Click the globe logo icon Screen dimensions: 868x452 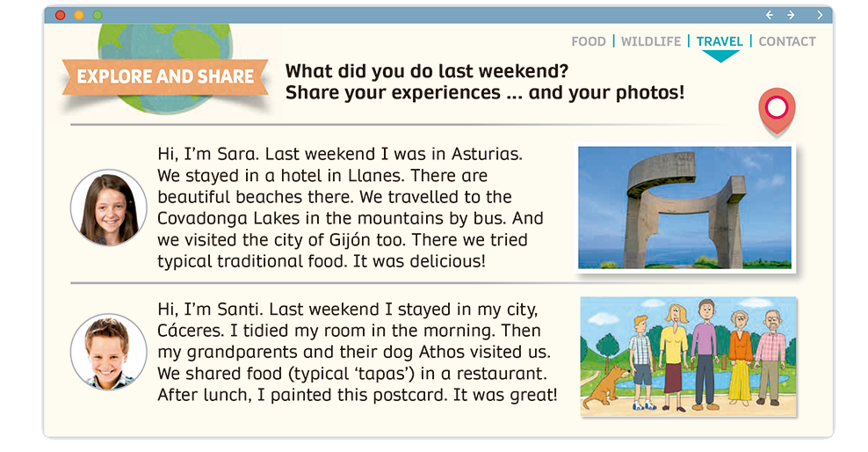point(167,44)
